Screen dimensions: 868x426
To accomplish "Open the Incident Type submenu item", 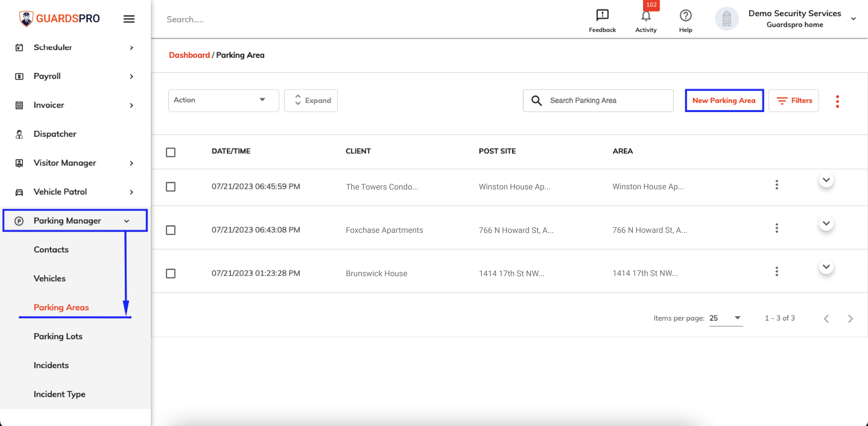I will coord(60,394).
